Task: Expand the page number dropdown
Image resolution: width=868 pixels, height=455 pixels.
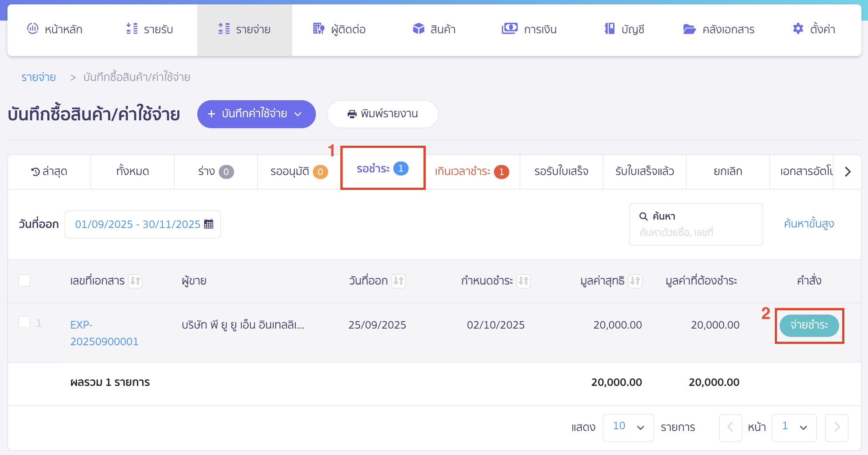Action: [x=794, y=427]
